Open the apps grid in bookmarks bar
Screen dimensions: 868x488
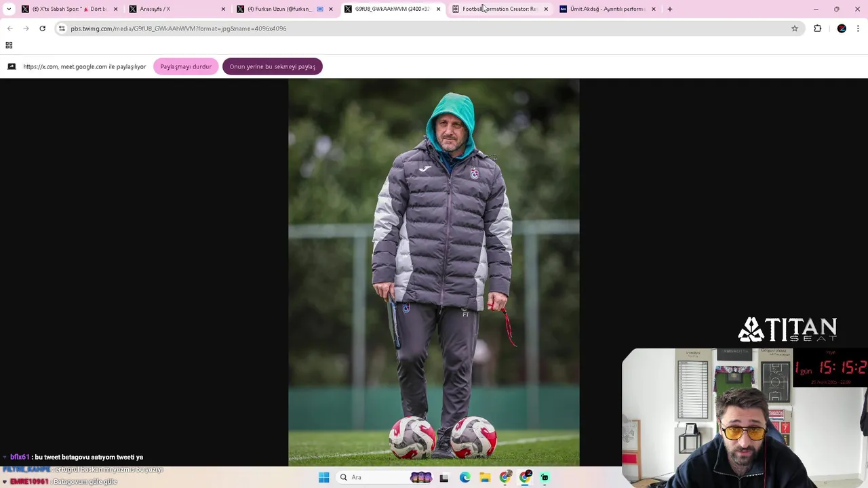(9, 45)
